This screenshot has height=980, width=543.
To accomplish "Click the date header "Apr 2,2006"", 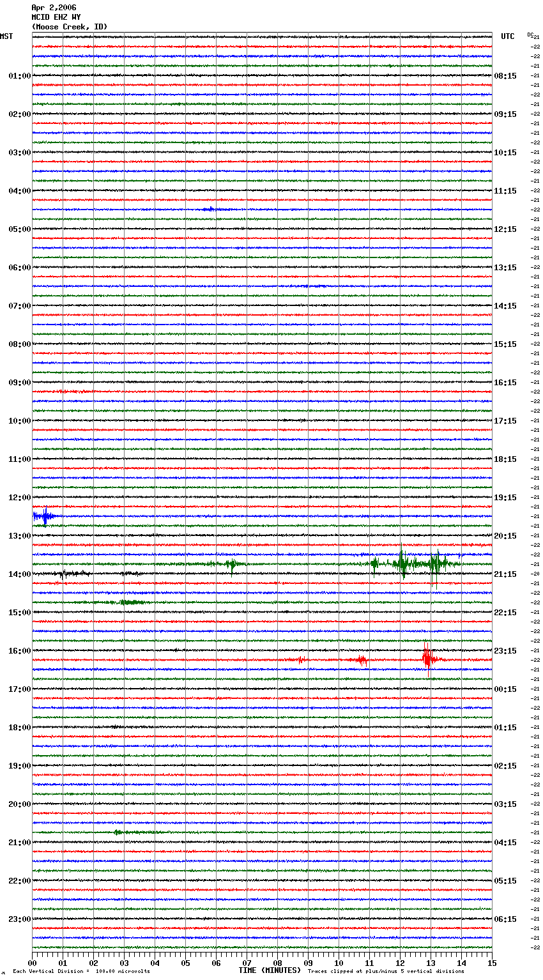I will (54, 8).
